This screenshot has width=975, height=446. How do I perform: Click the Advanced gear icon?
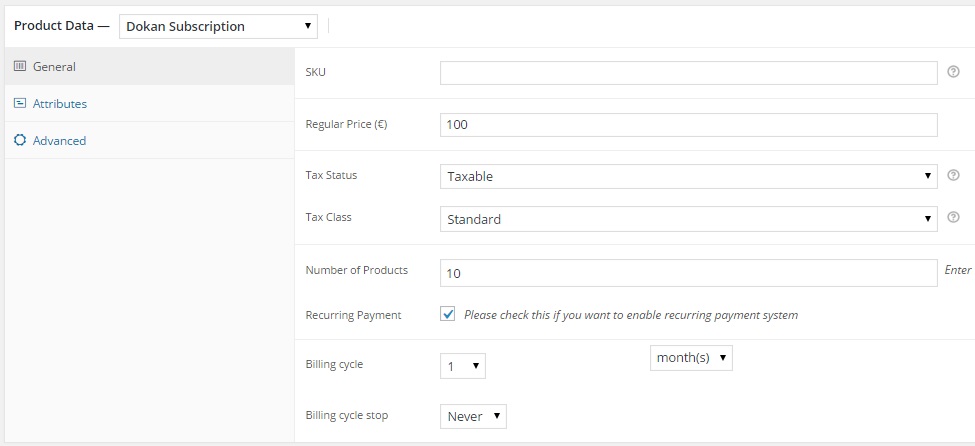point(20,140)
